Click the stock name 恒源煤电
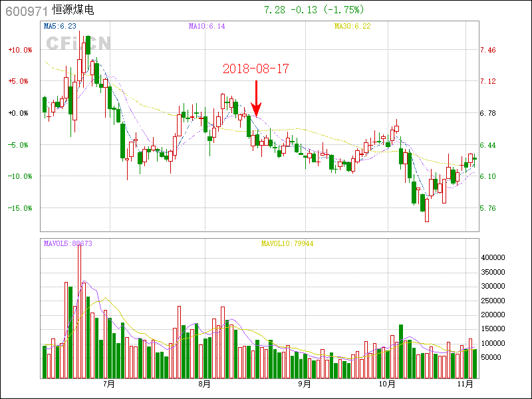Image resolution: width=532 pixels, height=399 pixels. (72, 11)
